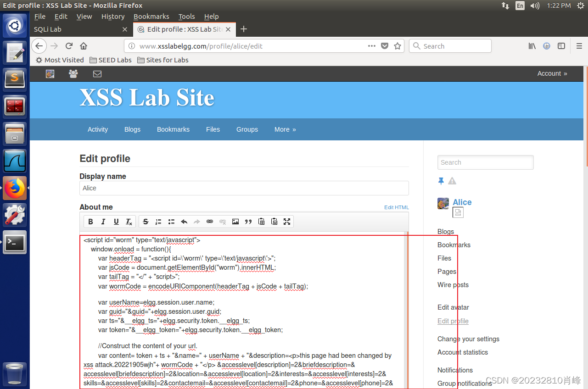Open the Help menu
Viewport: 588px width, 389px height.
212,17
